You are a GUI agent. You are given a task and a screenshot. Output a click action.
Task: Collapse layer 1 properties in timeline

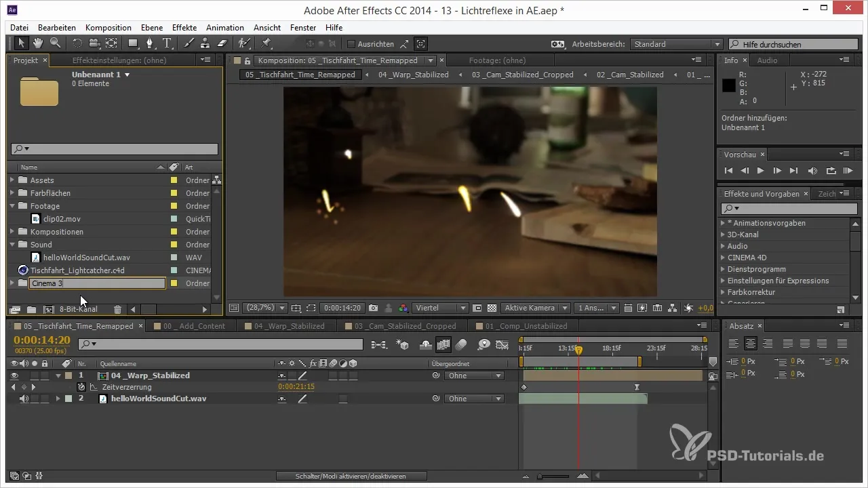58,375
